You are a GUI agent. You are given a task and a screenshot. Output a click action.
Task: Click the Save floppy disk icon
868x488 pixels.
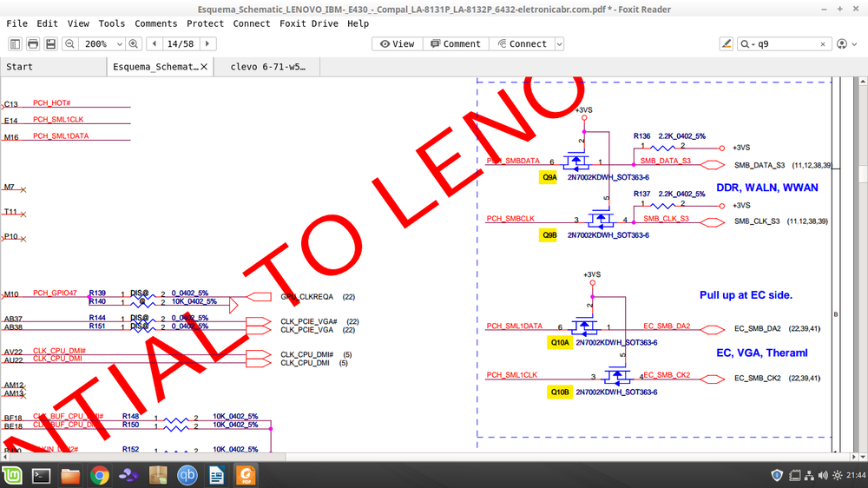50,43
